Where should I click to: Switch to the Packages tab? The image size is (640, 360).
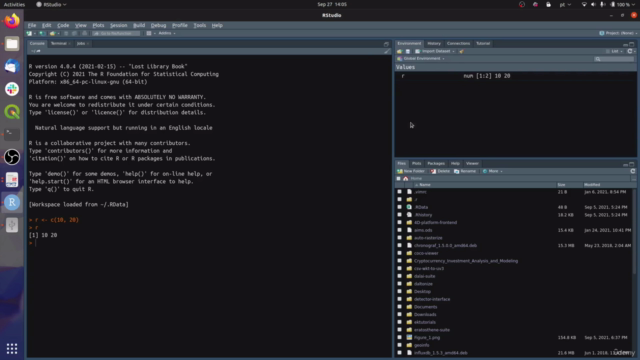click(436, 164)
